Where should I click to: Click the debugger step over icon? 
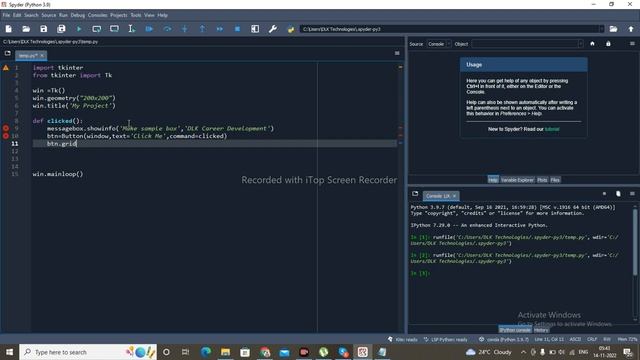167,29
